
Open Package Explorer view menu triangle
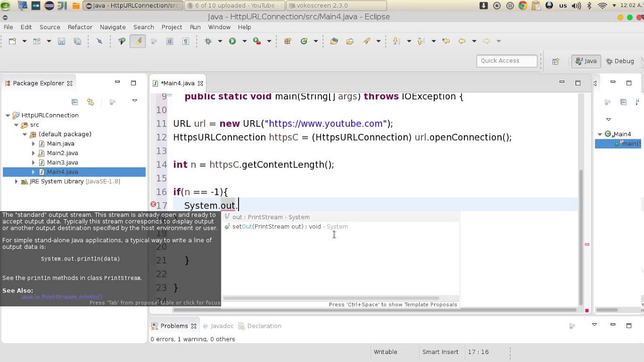(135, 101)
